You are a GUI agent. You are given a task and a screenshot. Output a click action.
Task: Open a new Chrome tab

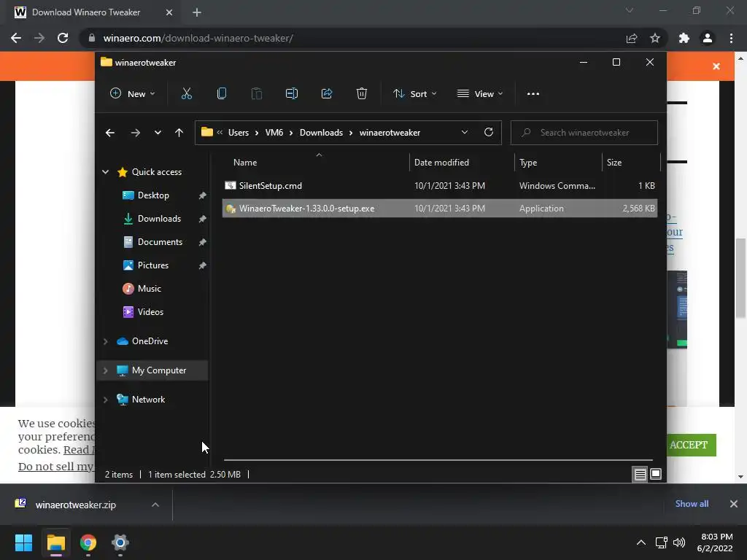tap(197, 12)
